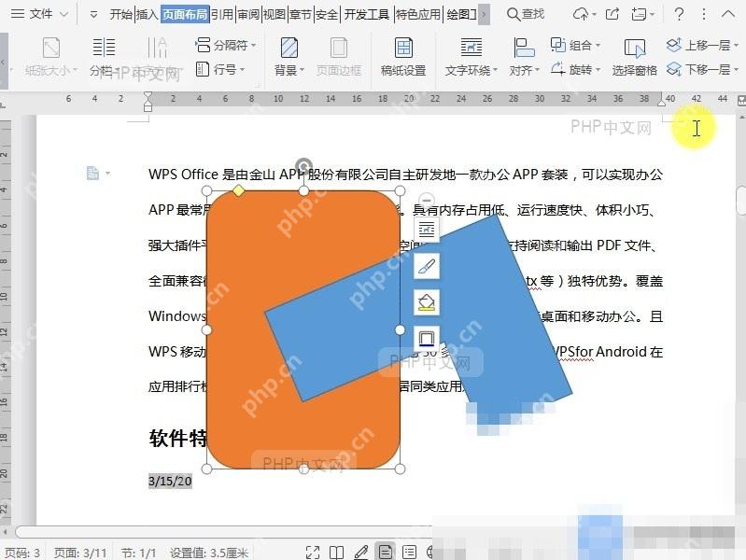746x560 pixels.
Task: Switch to the 插入 tab
Action: tap(147, 14)
